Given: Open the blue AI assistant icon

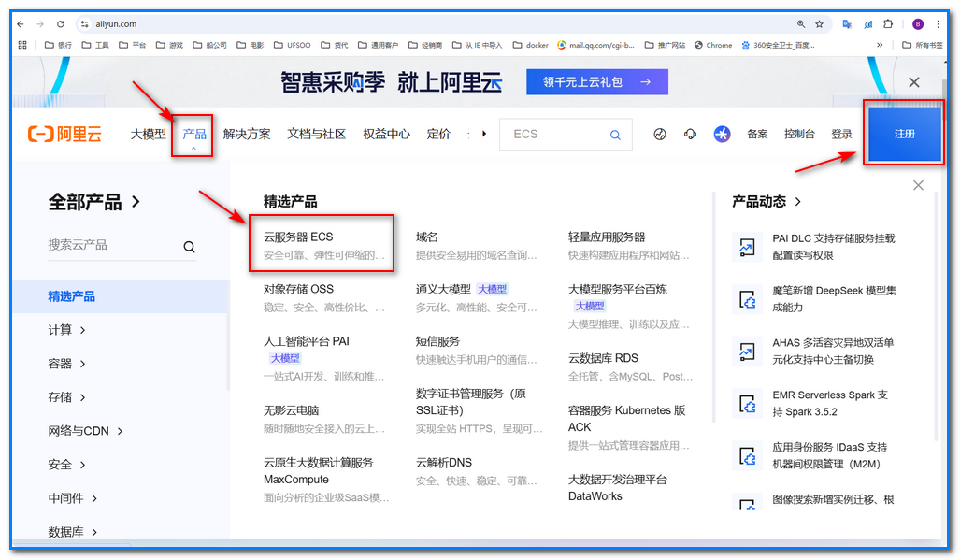Looking at the screenshot, I should coord(722,134).
